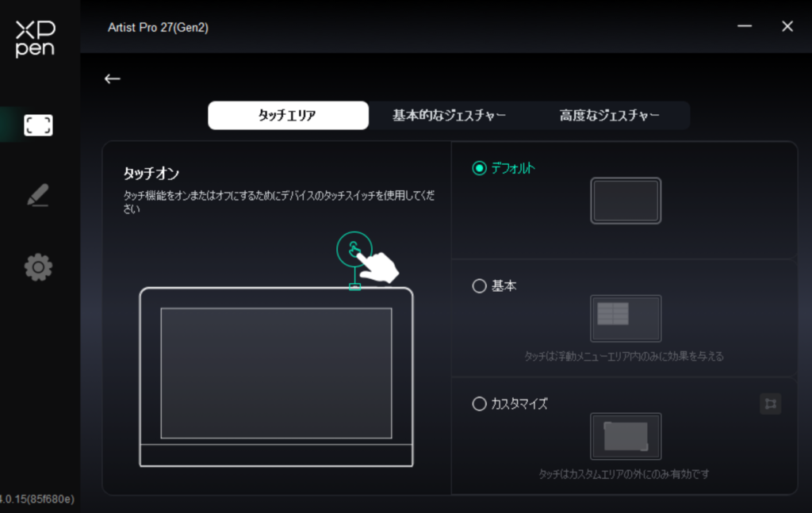The width and height of the screenshot is (812, 513).
Task: Close the XPPen settings window
Action: (x=787, y=26)
